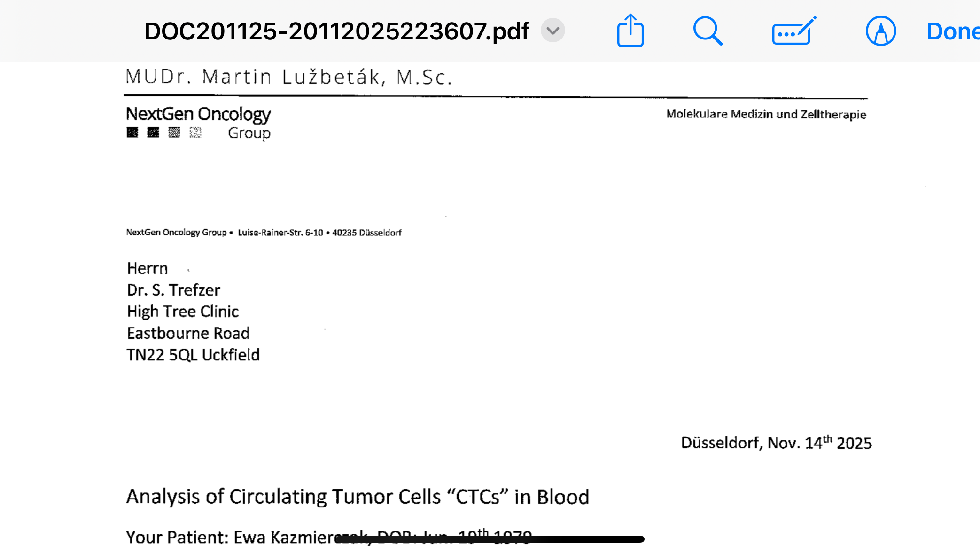This screenshot has width=980, height=554.
Task: Click the NextGen Oncology logo text
Action: coord(198,114)
